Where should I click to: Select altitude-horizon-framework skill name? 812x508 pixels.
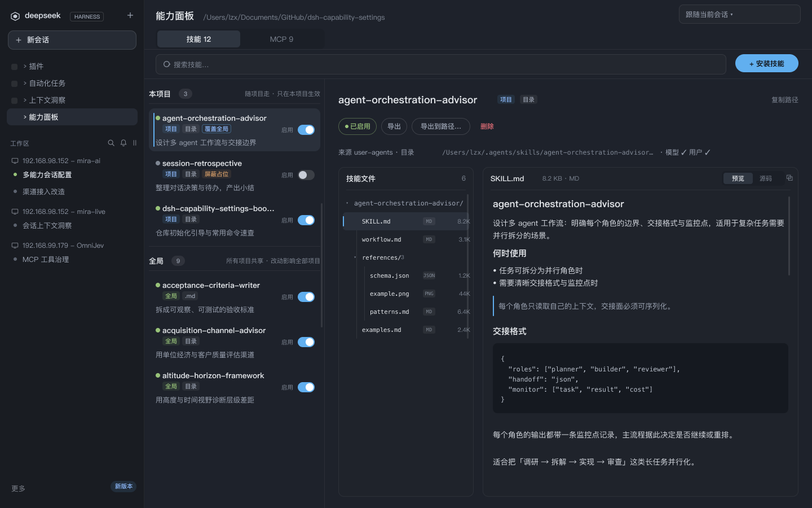point(213,375)
